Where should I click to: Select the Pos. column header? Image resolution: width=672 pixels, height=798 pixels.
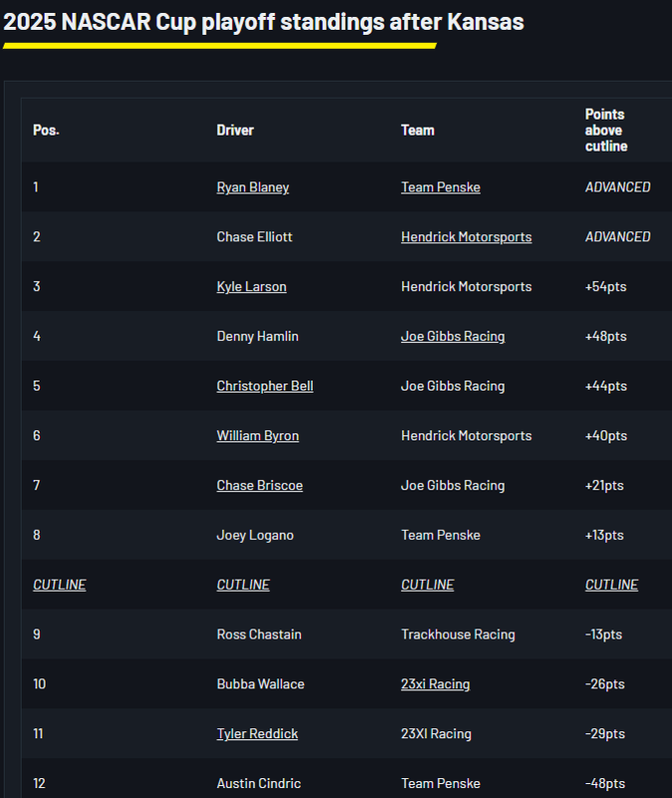[x=46, y=131]
